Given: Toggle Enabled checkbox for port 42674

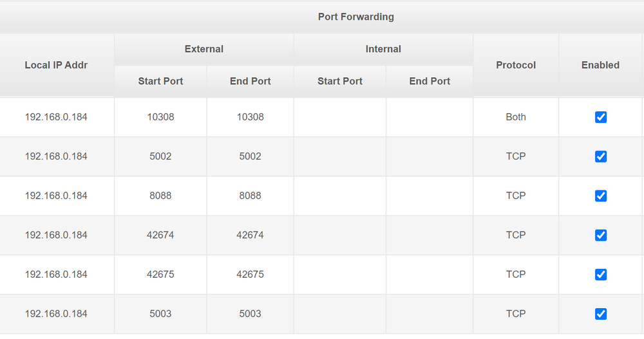Looking at the screenshot, I should coord(601,235).
